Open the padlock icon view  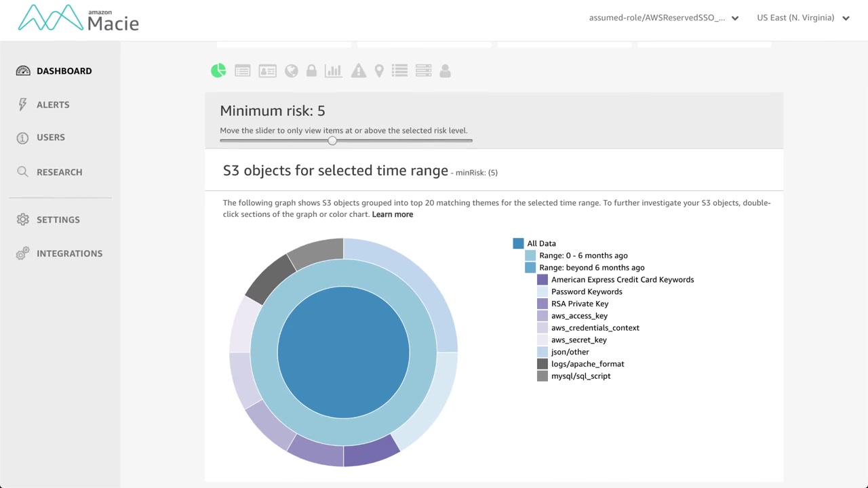[x=311, y=70]
